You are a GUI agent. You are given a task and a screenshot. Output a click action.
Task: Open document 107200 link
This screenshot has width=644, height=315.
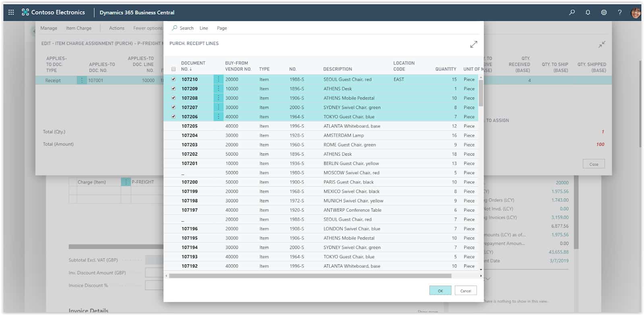click(x=190, y=182)
